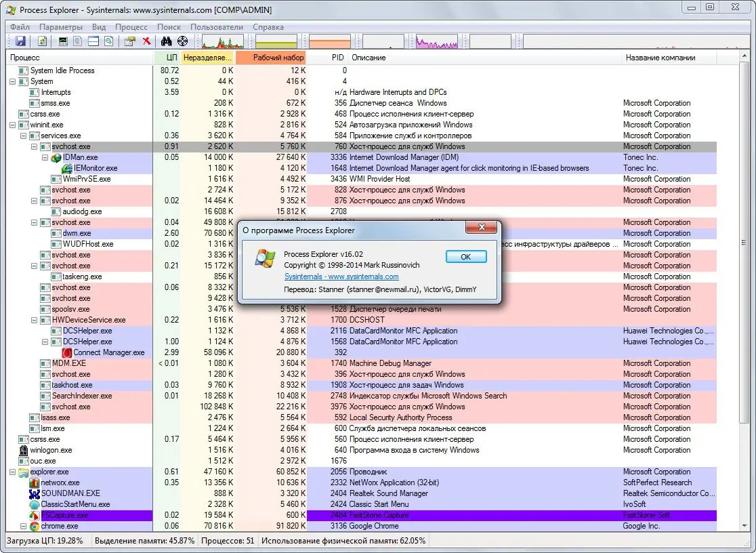Image resolution: width=756 pixels, height=553 pixels.
Task: Select the winlogon.exe icon
Action: [24, 450]
